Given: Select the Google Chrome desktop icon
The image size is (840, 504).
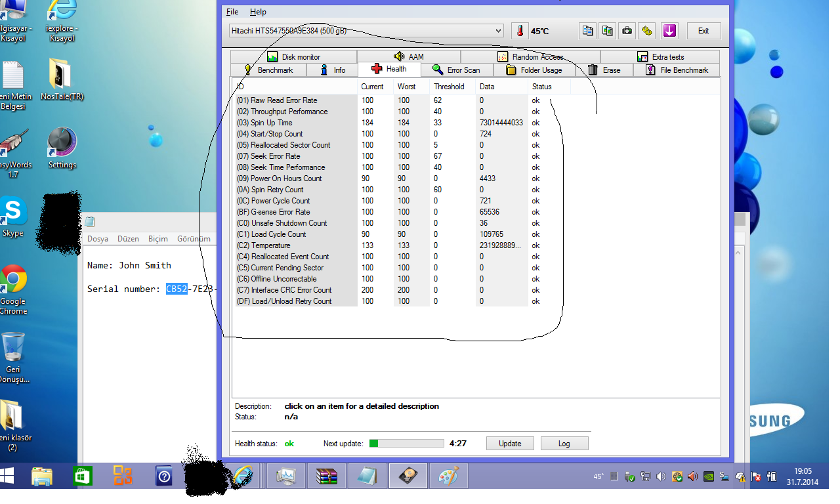Looking at the screenshot, I should pos(13,290).
